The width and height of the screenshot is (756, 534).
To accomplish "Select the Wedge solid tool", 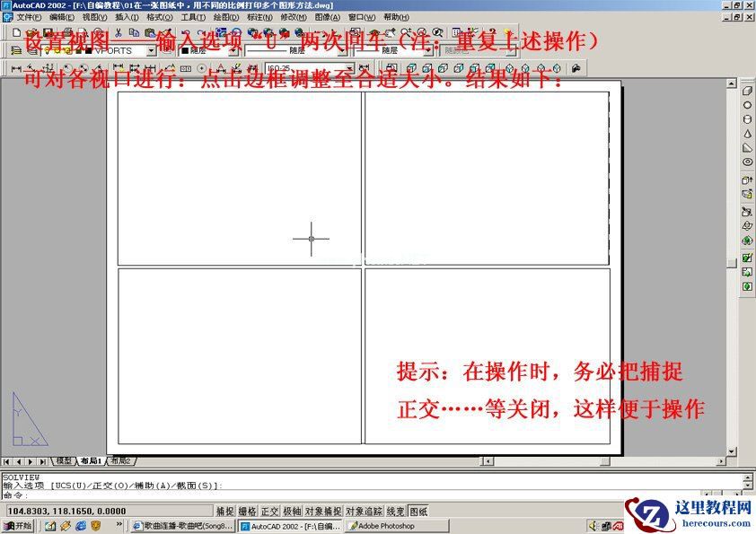I will click(x=747, y=148).
